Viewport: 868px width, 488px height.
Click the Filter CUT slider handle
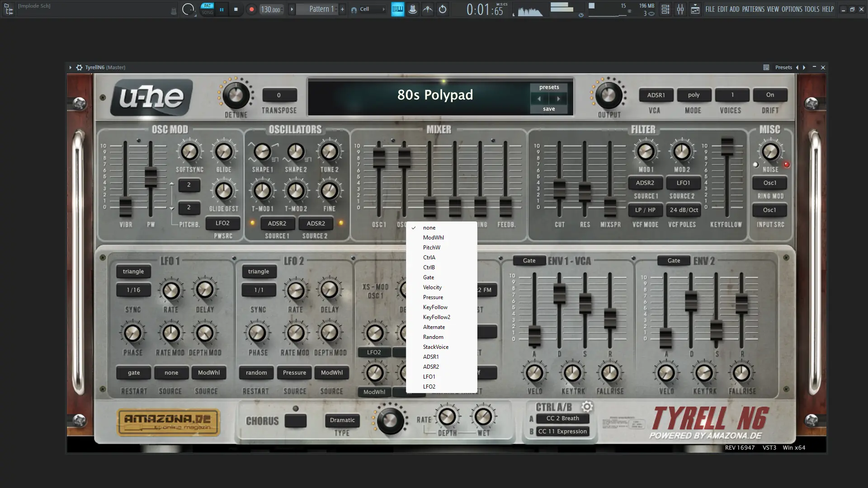click(559, 189)
